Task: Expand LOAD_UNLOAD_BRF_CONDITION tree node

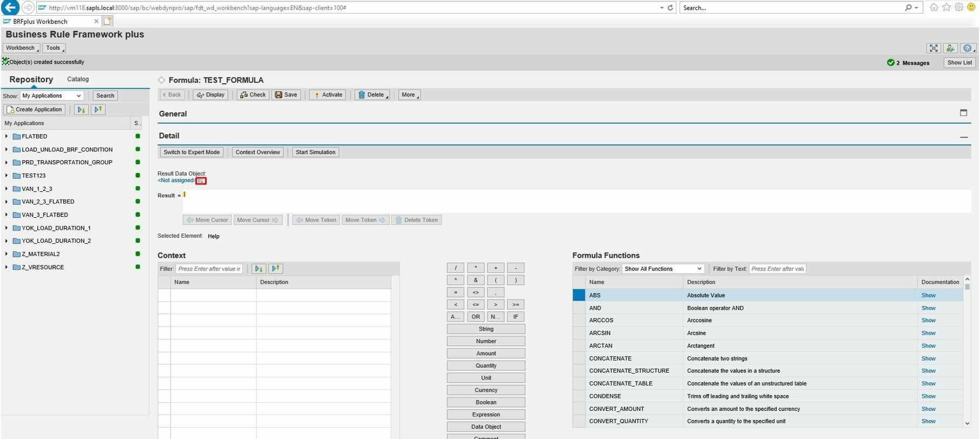Action: (6, 149)
